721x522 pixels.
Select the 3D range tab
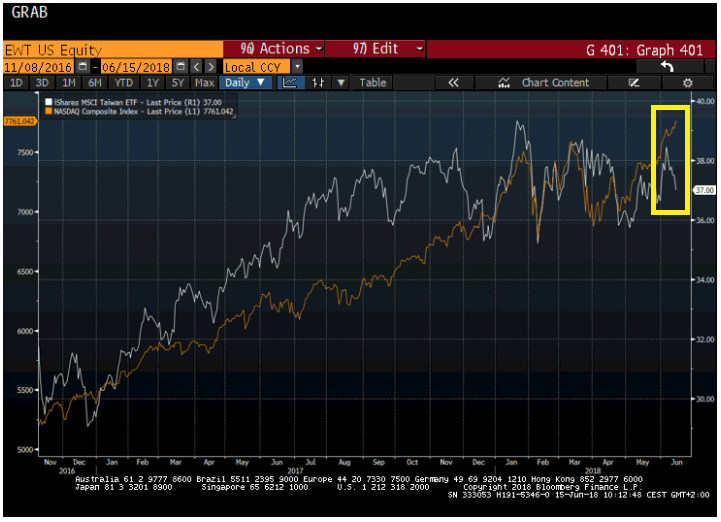coord(42,83)
